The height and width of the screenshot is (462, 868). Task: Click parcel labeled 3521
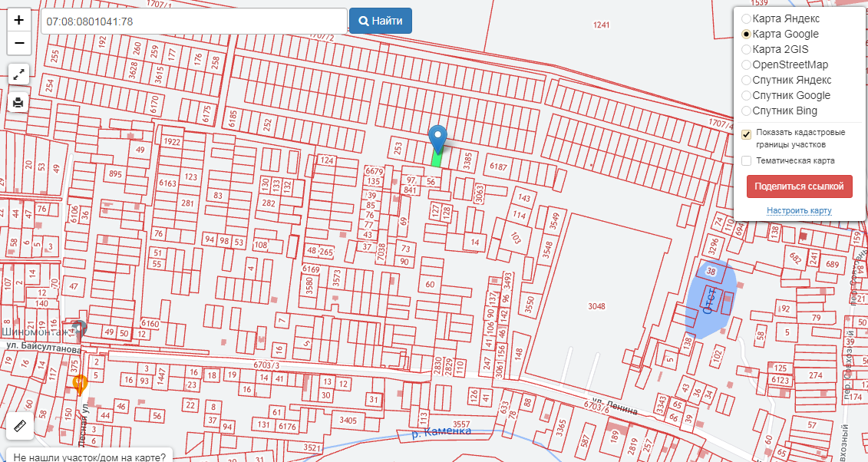(312, 447)
